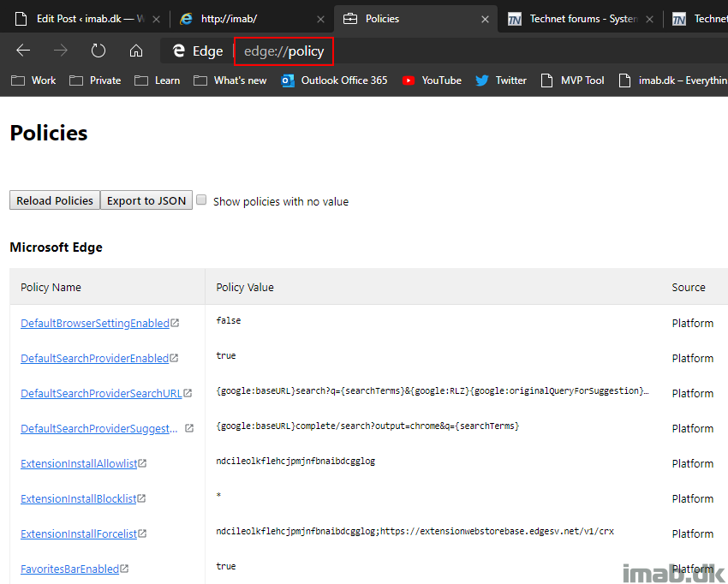Screen dimensions: 728x584
Task: Click the forward navigation arrow
Action: pyautogui.click(x=60, y=51)
